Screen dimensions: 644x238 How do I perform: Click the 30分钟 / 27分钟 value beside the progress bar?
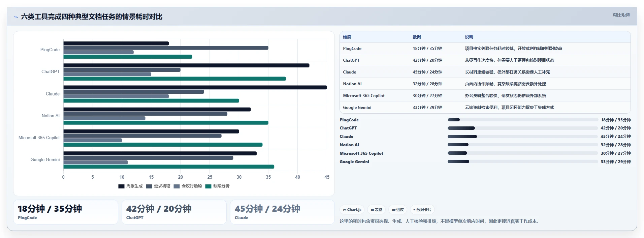click(616, 153)
